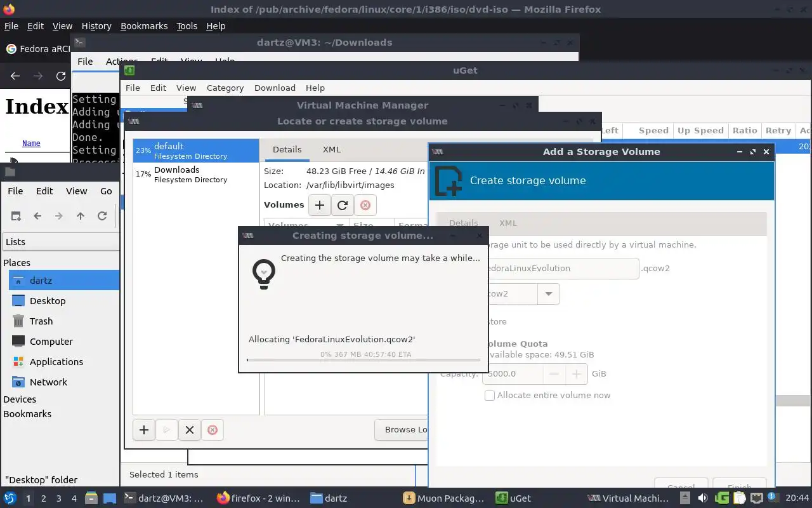Open Network in Places sidebar
Screen dimensions: 812x508
[64, 382]
